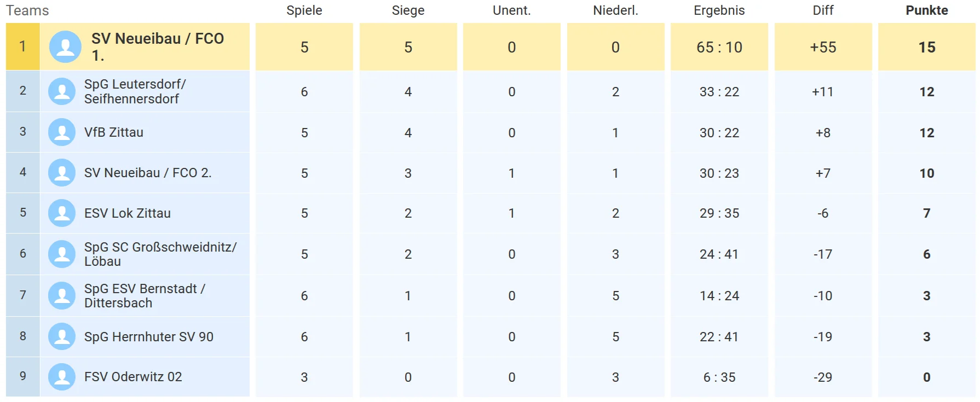Viewport: 980px width, 402px height.
Task: Click the Punkte column header
Action: point(926,10)
